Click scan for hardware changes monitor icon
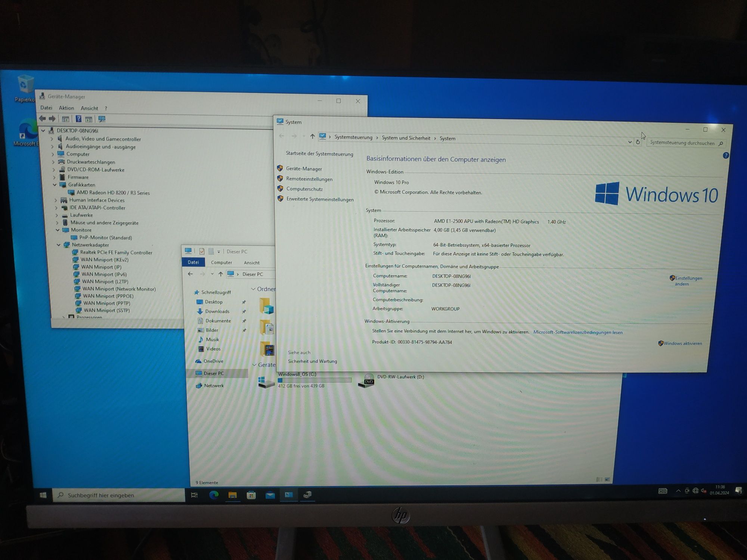Viewport: 747px width, 560px height. click(102, 119)
